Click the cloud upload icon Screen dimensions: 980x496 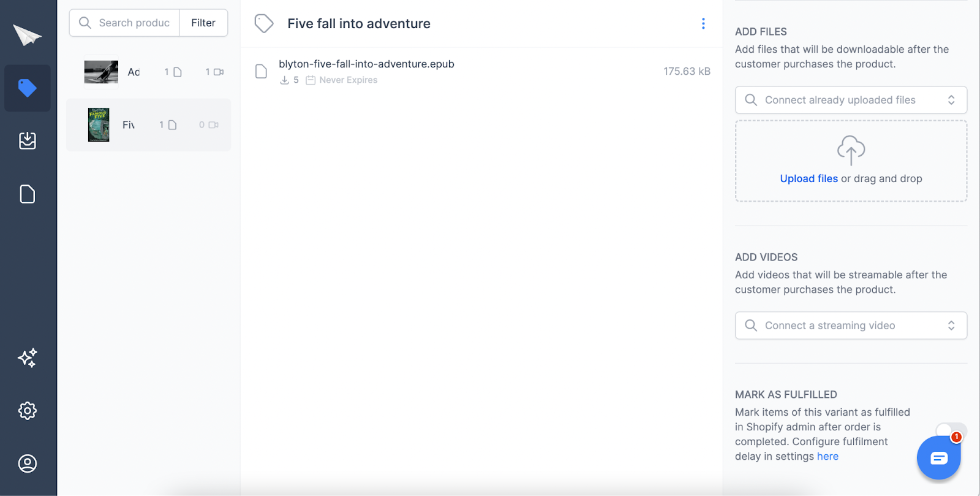(x=851, y=150)
